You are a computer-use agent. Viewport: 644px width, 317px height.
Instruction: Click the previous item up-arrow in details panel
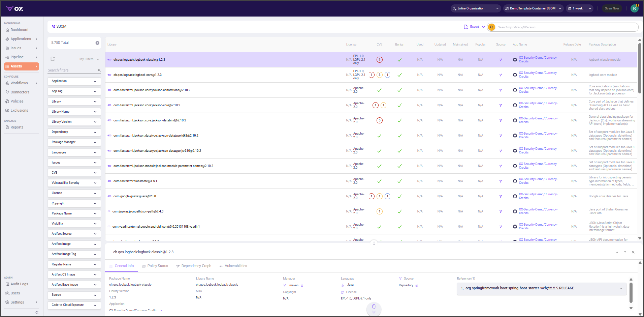625,252
